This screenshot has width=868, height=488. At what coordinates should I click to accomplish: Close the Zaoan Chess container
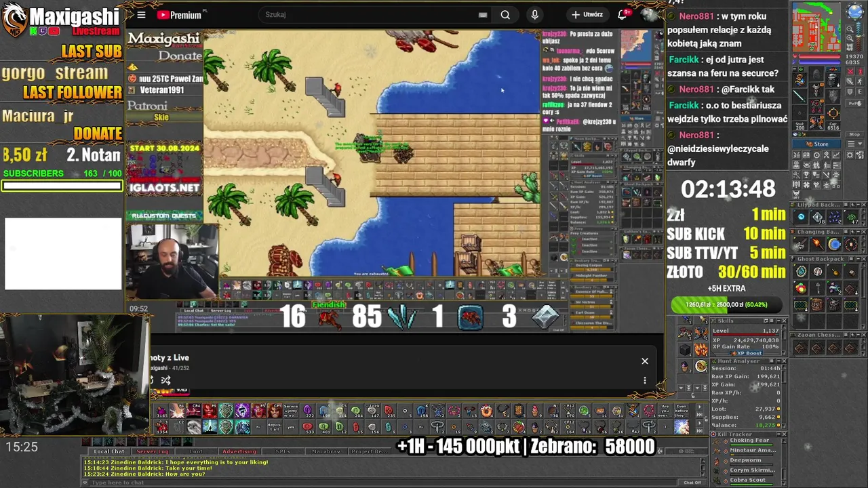[x=864, y=335]
